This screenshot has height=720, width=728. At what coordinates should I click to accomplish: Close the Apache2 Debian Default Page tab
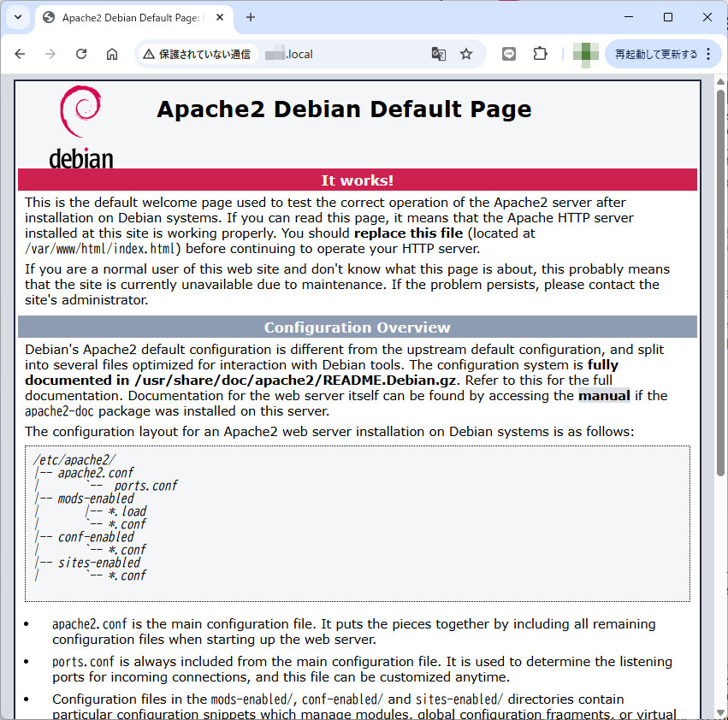(220, 18)
